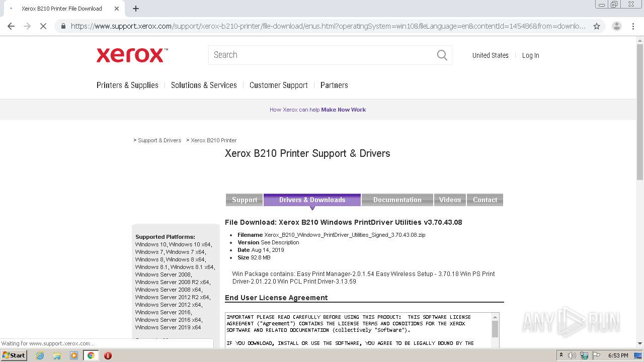Viewport: 644px width, 362px height.
Task: Click the Version See Description line
Action: click(268, 242)
